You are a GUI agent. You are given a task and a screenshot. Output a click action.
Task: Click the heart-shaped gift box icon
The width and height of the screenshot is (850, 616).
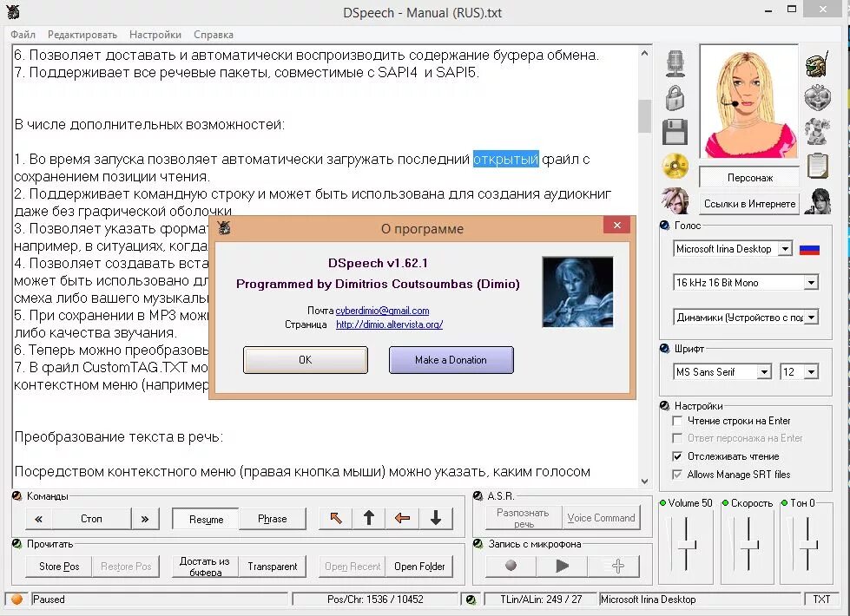click(817, 98)
